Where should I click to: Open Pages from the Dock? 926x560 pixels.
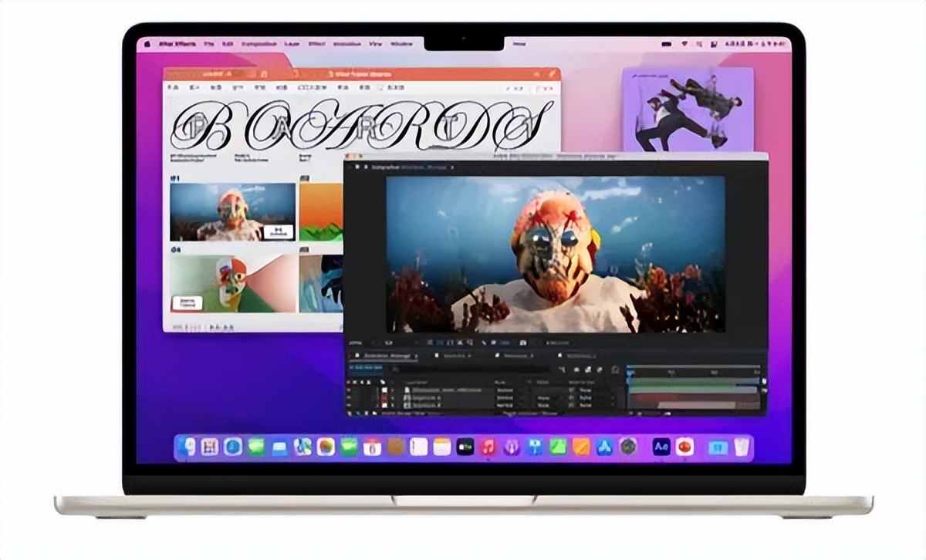(581, 447)
